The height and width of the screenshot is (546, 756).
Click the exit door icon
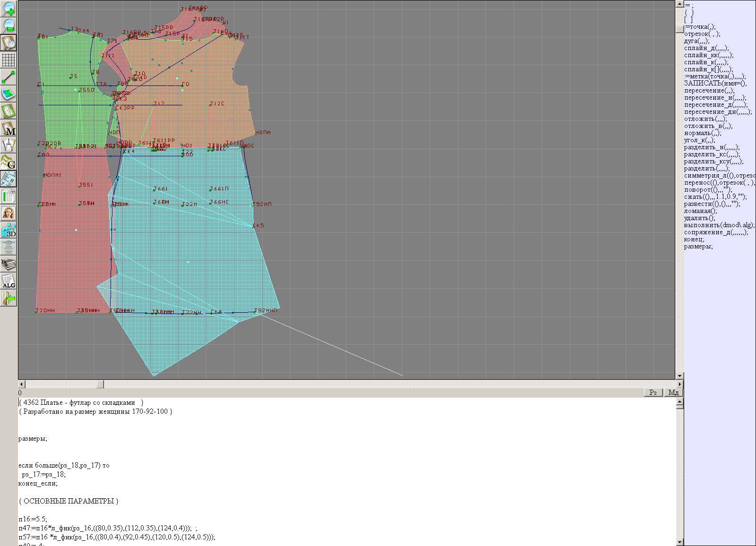tap(9, 299)
